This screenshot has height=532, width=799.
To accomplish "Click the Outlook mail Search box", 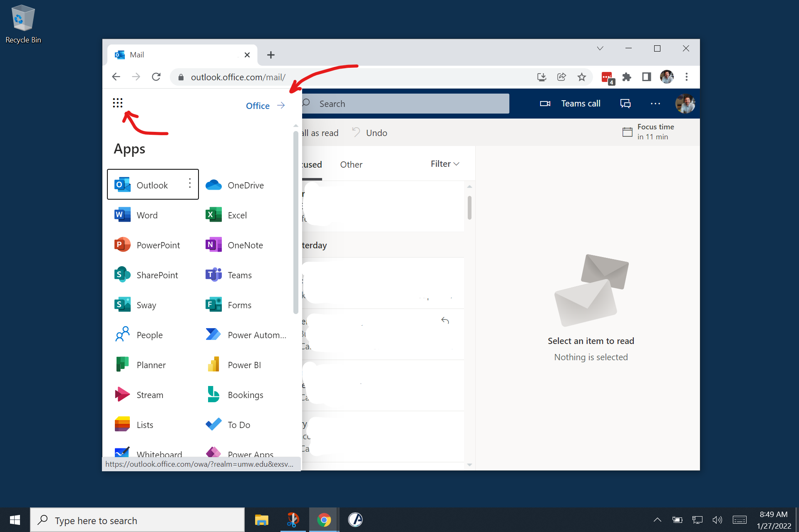I will pyautogui.click(x=404, y=104).
